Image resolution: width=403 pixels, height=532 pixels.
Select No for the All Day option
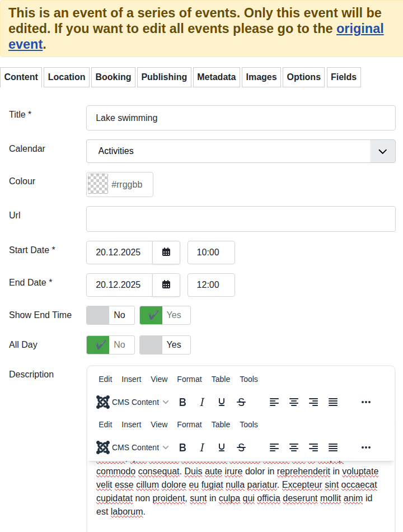click(x=110, y=345)
